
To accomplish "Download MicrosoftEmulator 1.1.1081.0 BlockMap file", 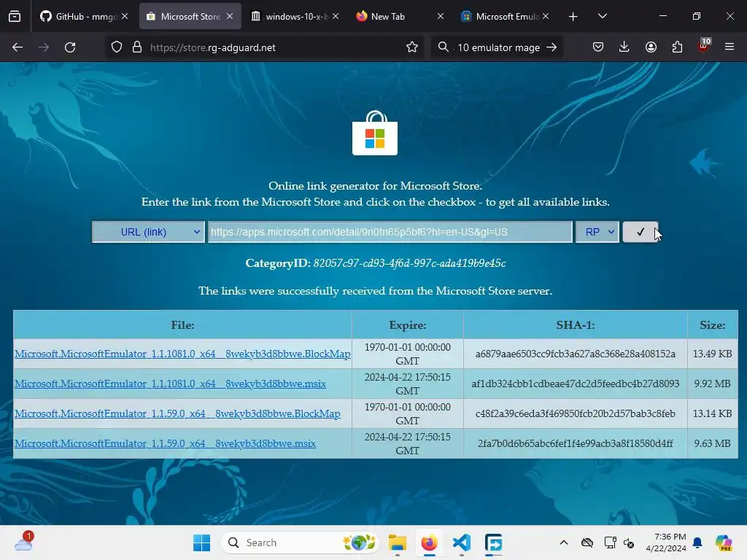I will [182, 354].
